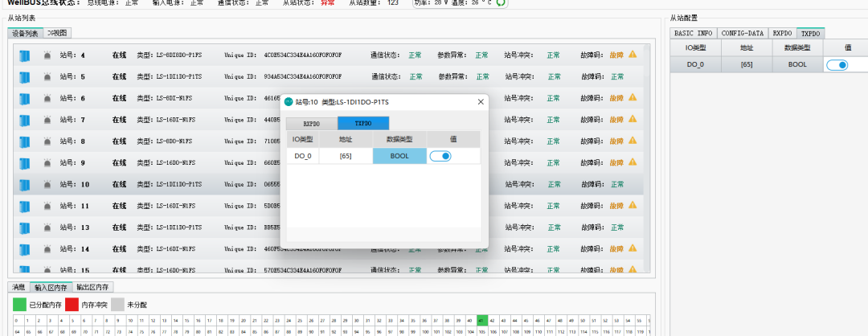Click the green 已分配内存 legend swatch
Screen dimensions: 868x336
click(19, 305)
